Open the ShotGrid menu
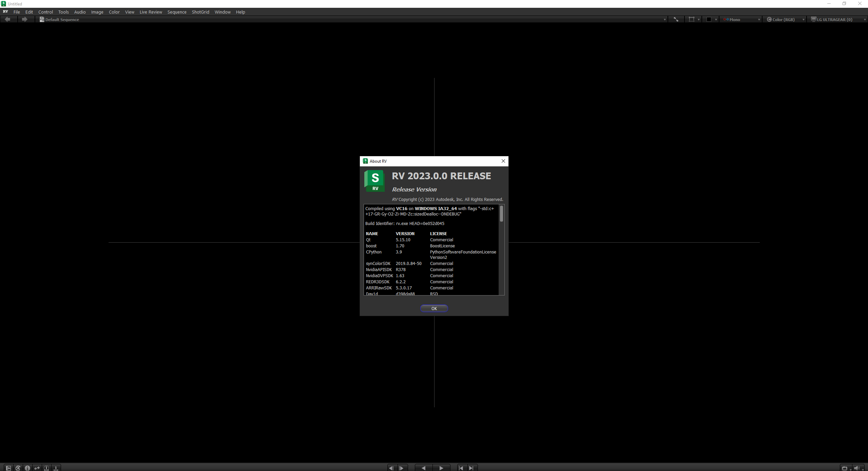 tap(200, 12)
